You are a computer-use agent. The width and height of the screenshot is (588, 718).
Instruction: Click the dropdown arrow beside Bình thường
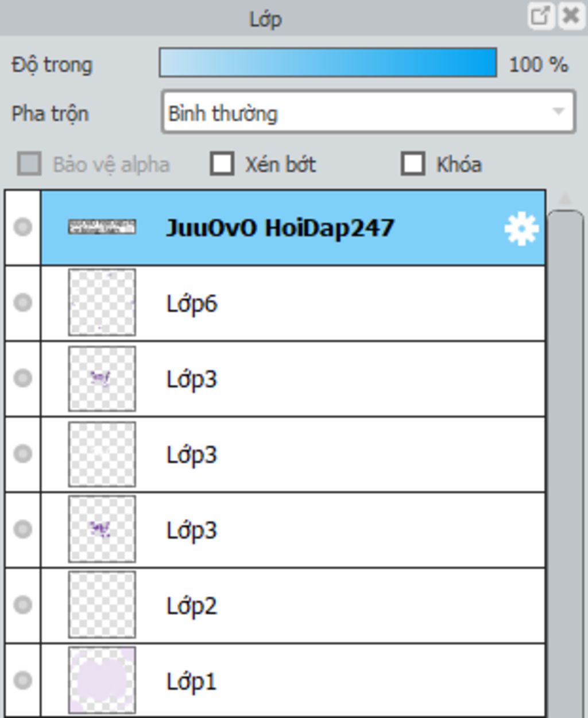pyautogui.click(x=558, y=111)
